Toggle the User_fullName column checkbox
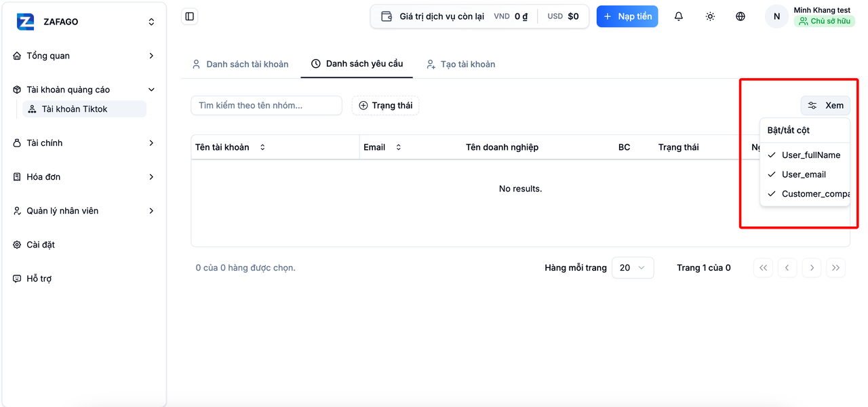 pos(805,155)
